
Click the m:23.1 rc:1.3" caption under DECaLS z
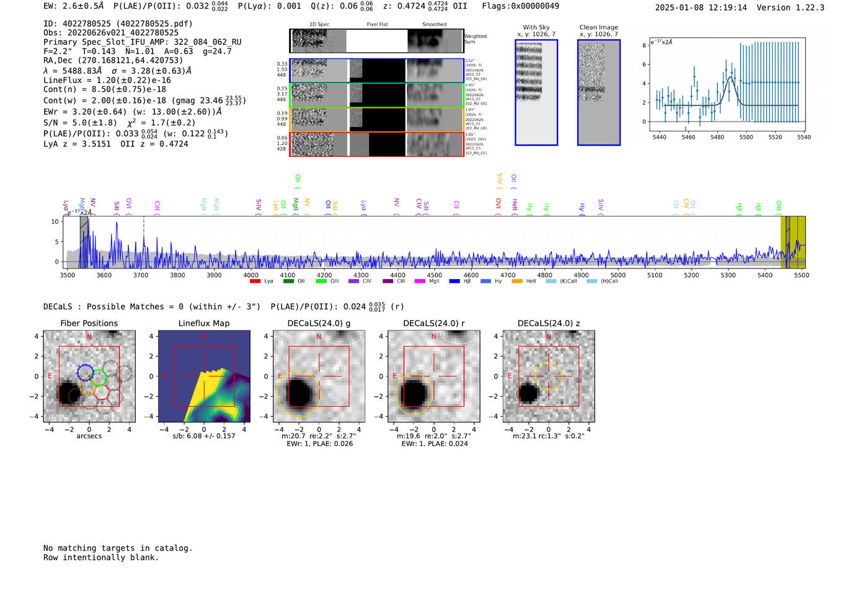point(549,436)
